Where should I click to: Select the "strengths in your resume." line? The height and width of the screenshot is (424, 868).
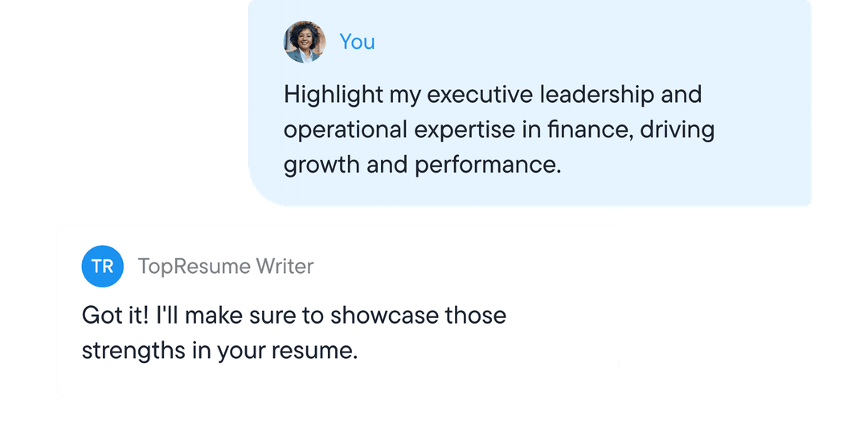click(x=219, y=351)
